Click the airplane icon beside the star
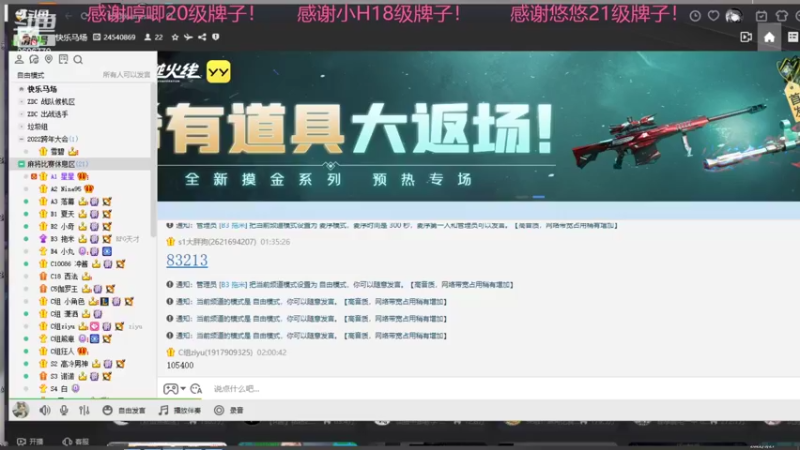This screenshot has width=800, height=450. coord(188,37)
